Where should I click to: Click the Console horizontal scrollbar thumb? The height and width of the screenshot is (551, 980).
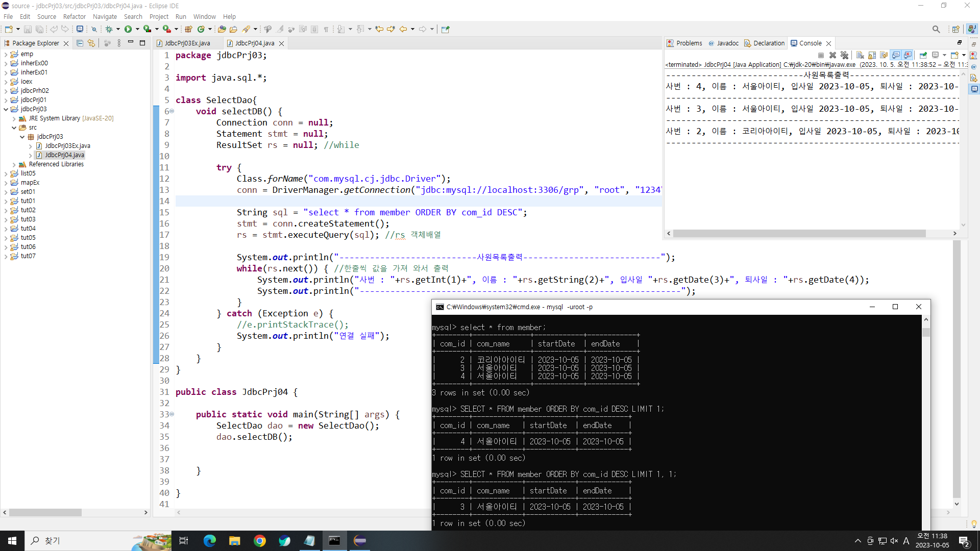click(x=799, y=234)
